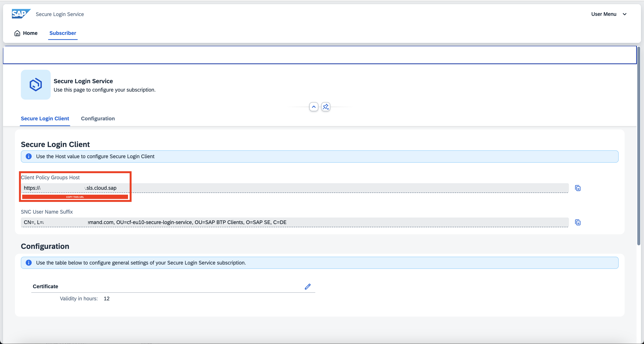This screenshot has height=344, width=644.
Task: Click the Secure Login Service hexagon icon
Action: pyautogui.click(x=36, y=85)
